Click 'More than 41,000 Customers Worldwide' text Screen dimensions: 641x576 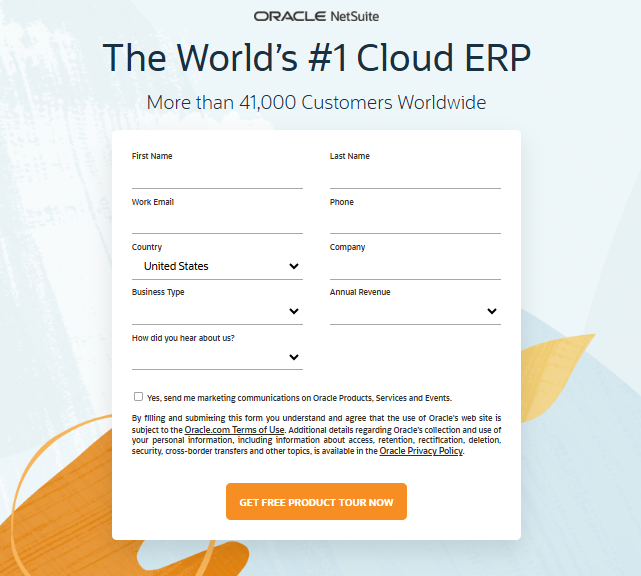[x=316, y=102]
